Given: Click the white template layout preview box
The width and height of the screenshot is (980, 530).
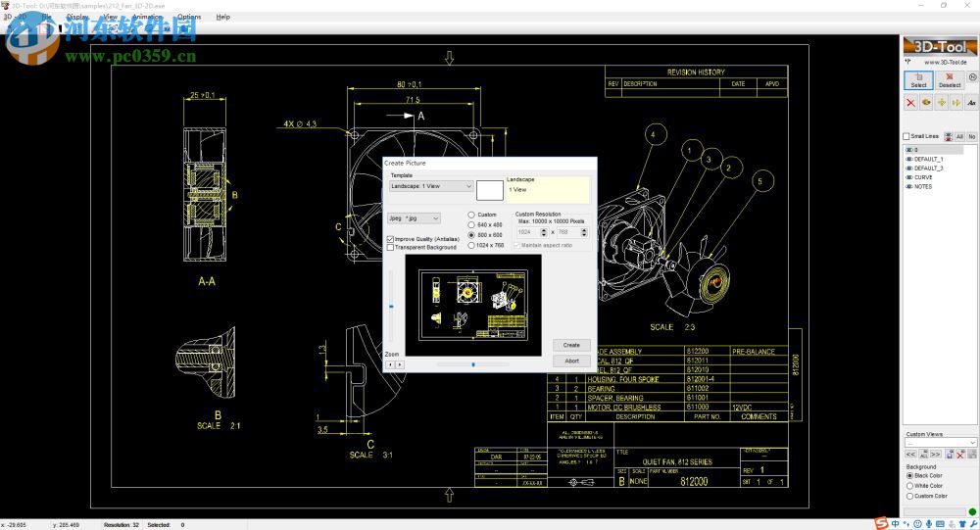Looking at the screenshot, I should click(x=489, y=190).
